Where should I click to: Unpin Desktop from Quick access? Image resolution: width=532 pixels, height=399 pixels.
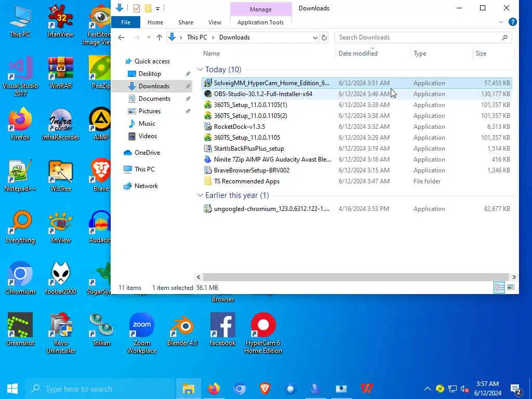tap(188, 74)
